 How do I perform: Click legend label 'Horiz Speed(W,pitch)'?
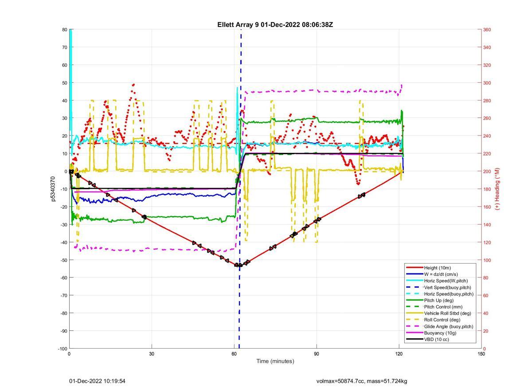pyautogui.click(x=446, y=280)
